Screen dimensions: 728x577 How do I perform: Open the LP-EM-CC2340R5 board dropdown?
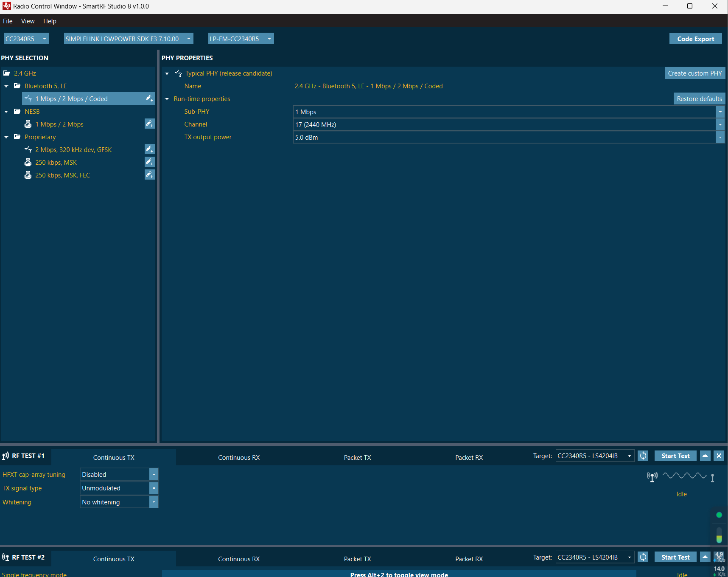241,39
